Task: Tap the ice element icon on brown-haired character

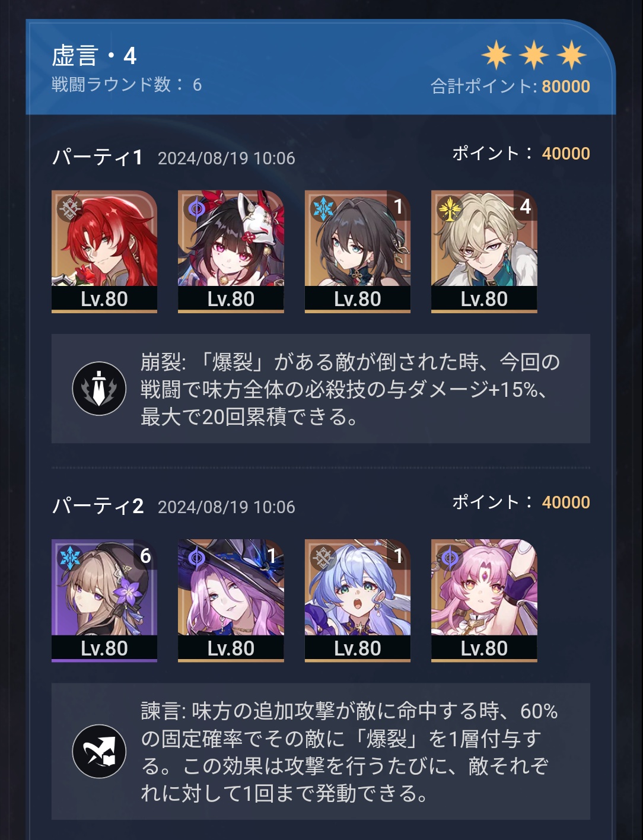Action: click(x=70, y=558)
